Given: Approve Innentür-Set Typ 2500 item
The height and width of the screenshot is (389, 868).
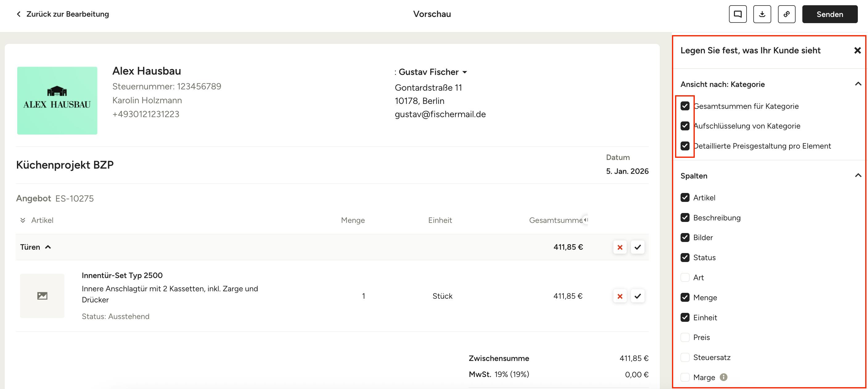Looking at the screenshot, I should [637, 296].
